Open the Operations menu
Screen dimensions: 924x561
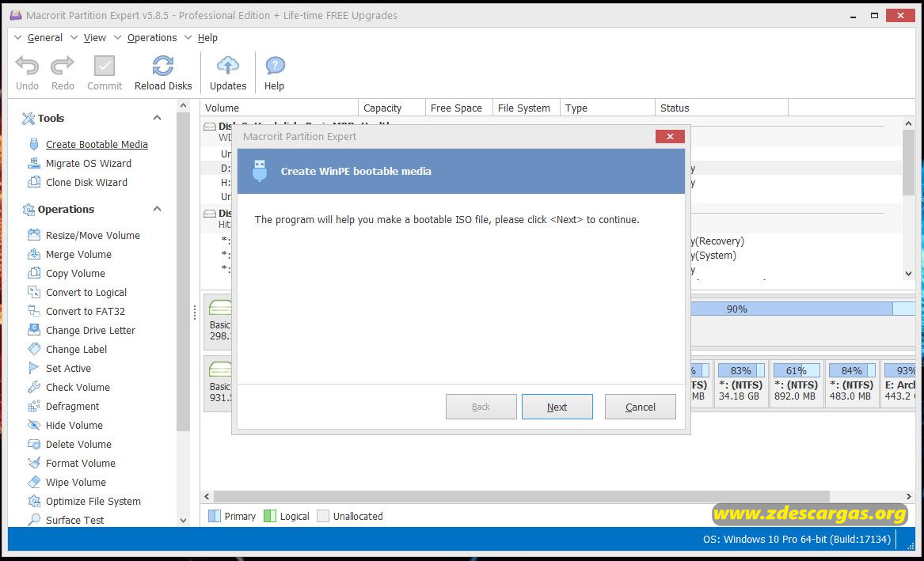(x=152, y=38)
